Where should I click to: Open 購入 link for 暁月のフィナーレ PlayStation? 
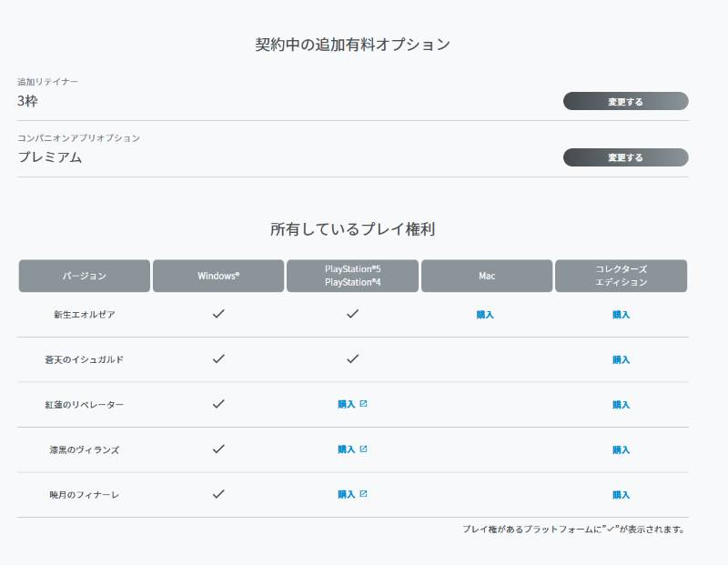(x=347, y=494)
